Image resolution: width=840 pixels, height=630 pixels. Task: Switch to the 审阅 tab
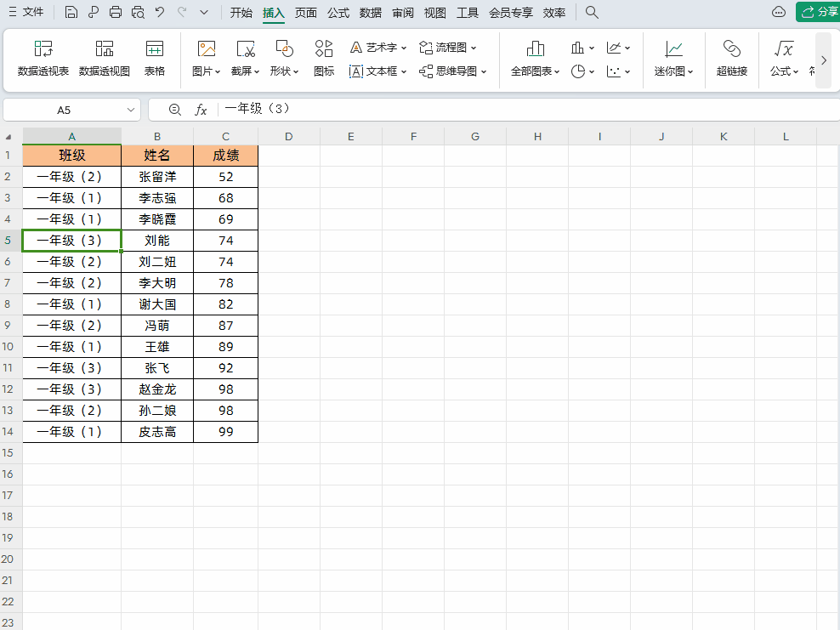coord(402,12)
